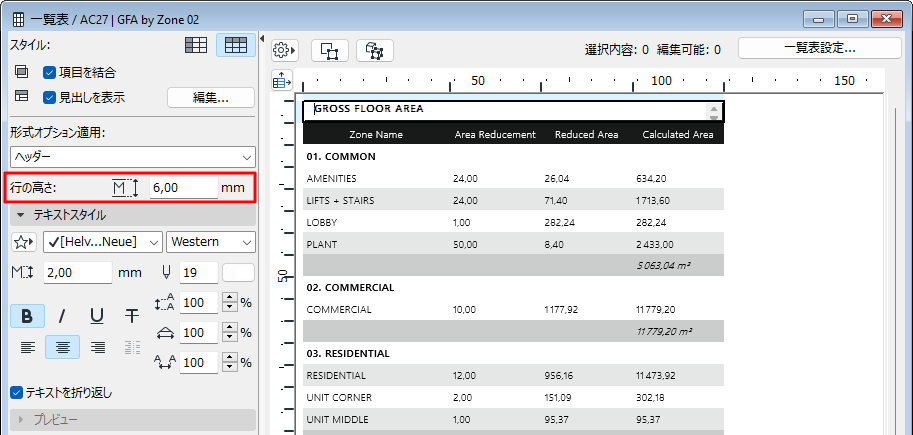Image resolution: width=913 pixels, height=435 pixels.
Task: Apply strikethrough text style
Action: [x=132, y=316]
